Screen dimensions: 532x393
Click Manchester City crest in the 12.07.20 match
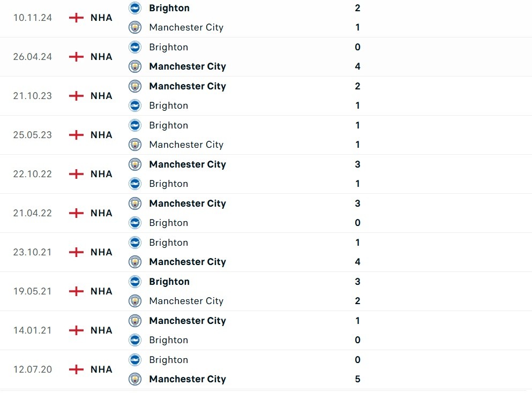tap(135, 379)
